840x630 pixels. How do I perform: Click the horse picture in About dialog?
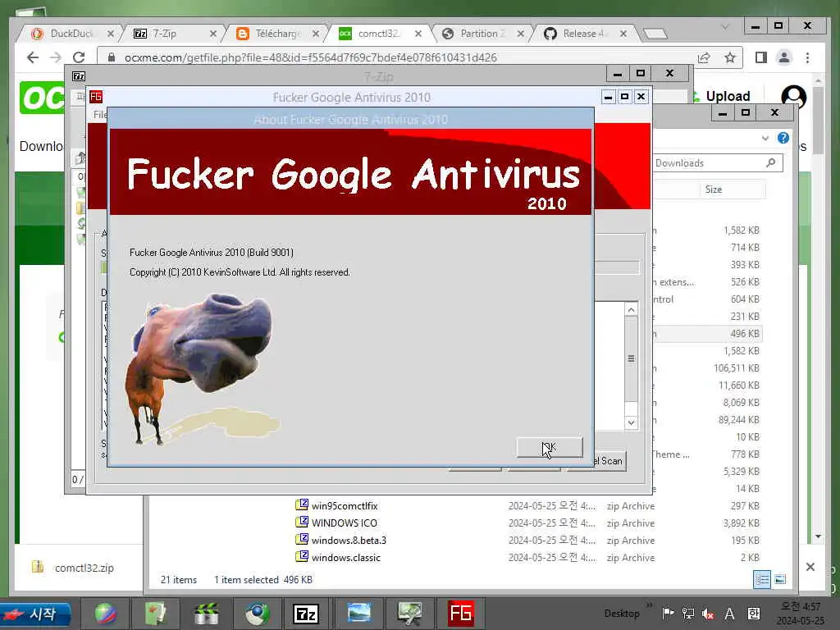pos(201,370)
